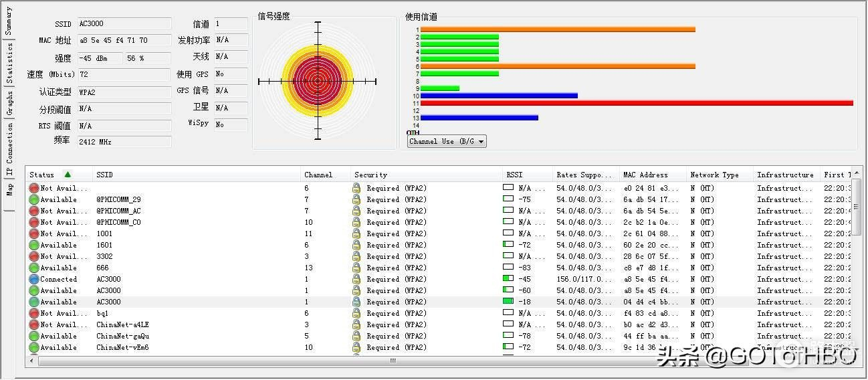Click the SSID field showing AC3000
868x380 pixels.
pyautogui.click(x=124, y=24)
